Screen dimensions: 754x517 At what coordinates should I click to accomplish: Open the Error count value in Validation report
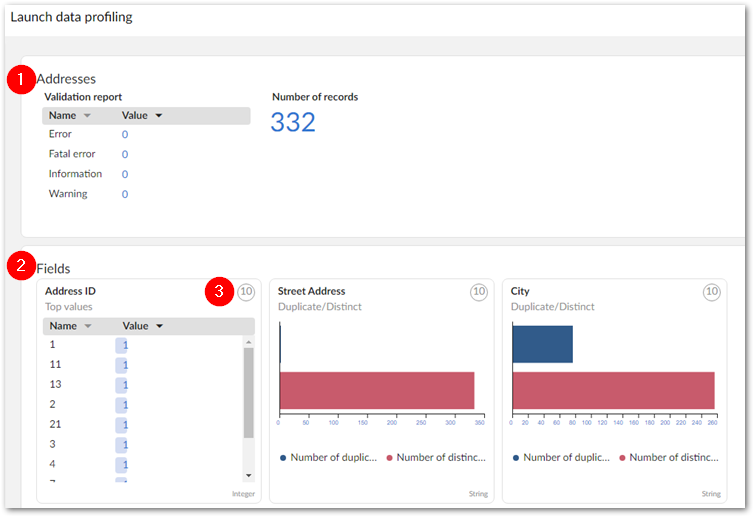point(125,134)
